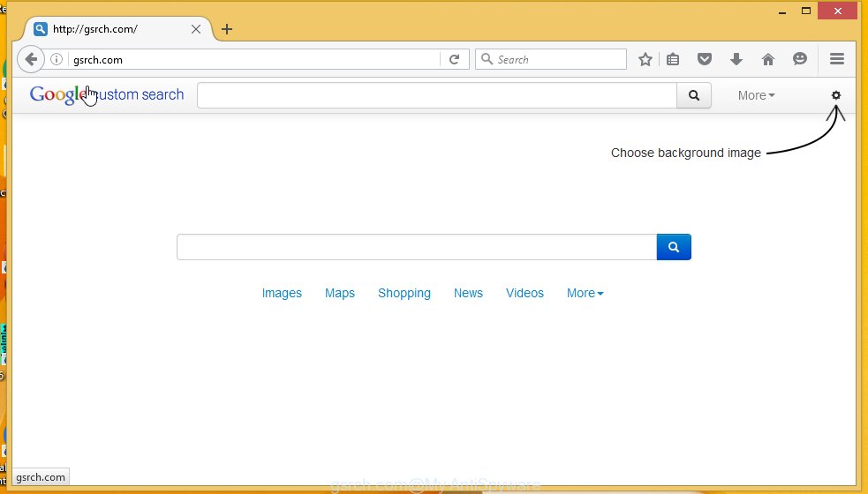Open the Videos link
868x494 pixels.
tap(525, 293)
